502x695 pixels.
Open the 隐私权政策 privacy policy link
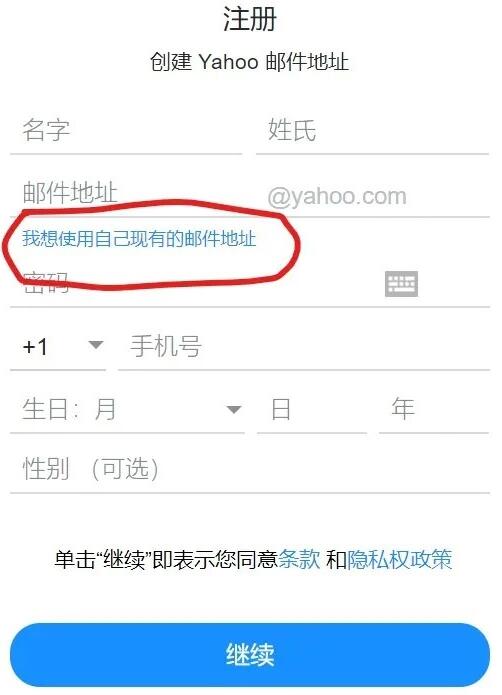(399, 559)
